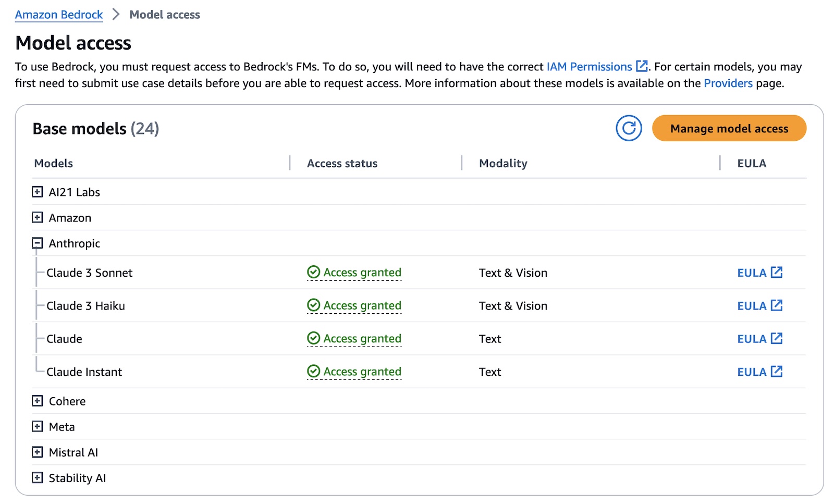Expand the Stability AI provider group
Image resolution: width=834 pixels, height=504 pixels.
[x=38, y=477]
